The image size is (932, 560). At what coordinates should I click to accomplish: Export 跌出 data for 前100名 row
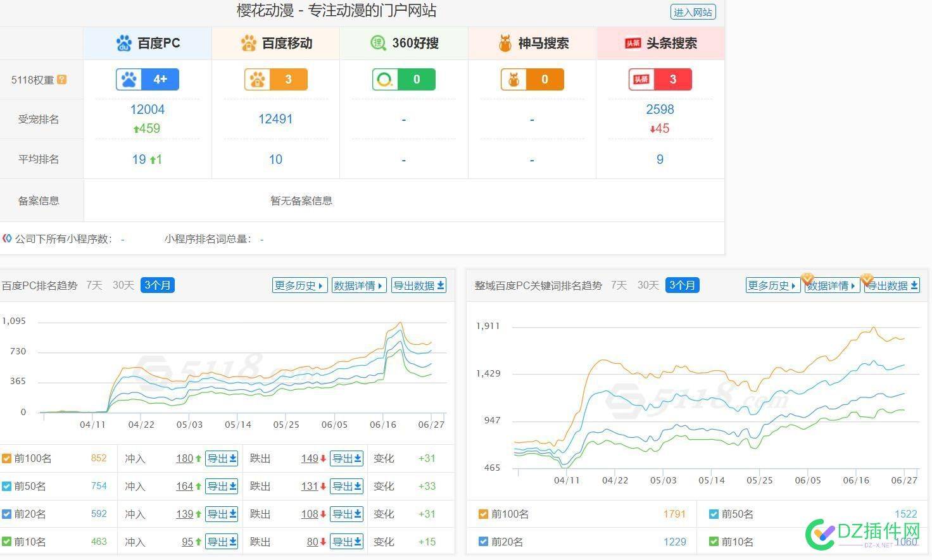coord(346,459)
